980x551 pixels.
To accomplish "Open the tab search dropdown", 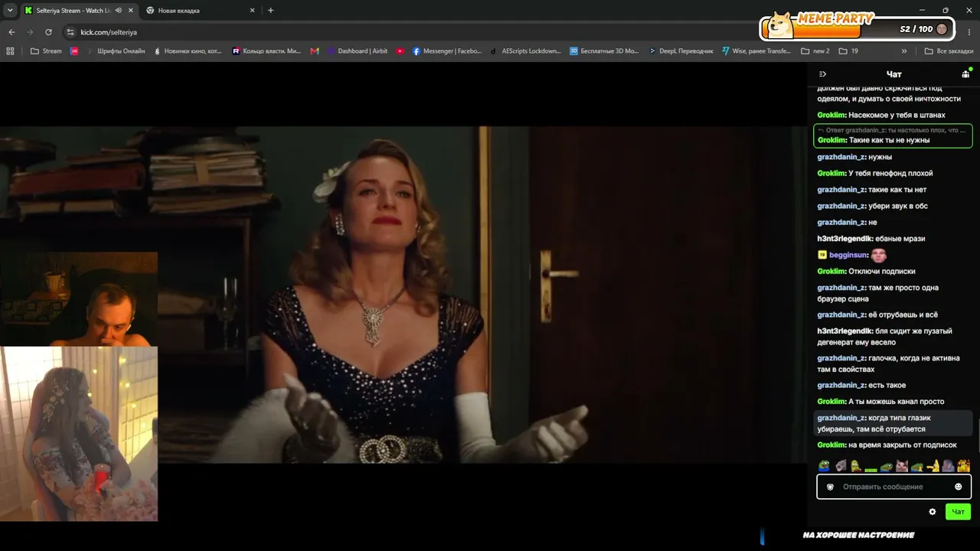I will (x=10, y=11).
